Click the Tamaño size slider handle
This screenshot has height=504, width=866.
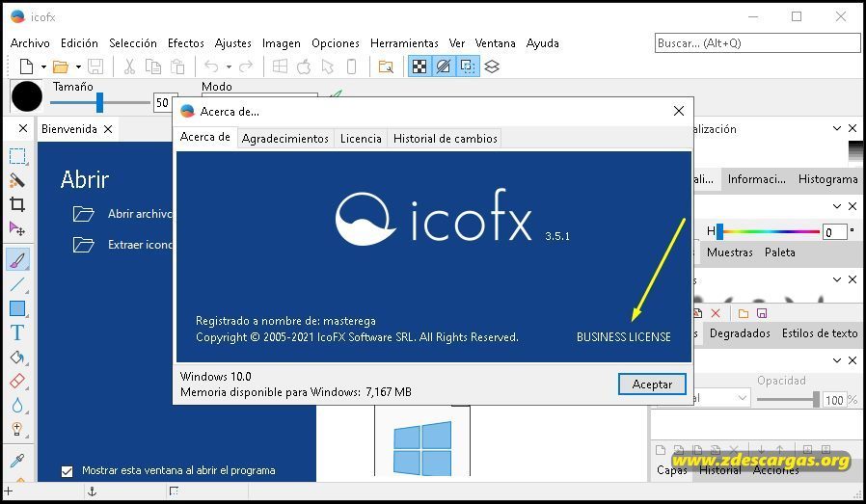(99, 102)
